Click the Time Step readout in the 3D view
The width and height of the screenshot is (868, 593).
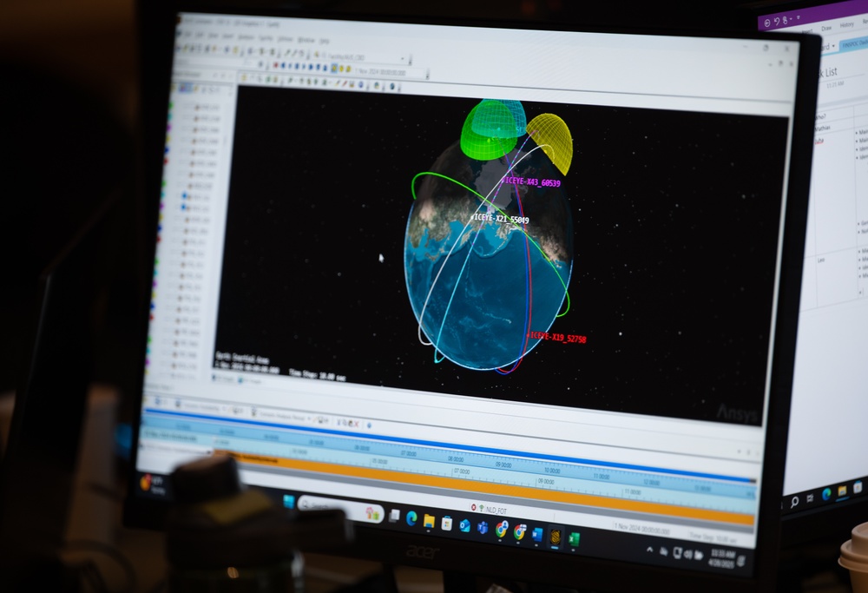[x=317, y=375]
